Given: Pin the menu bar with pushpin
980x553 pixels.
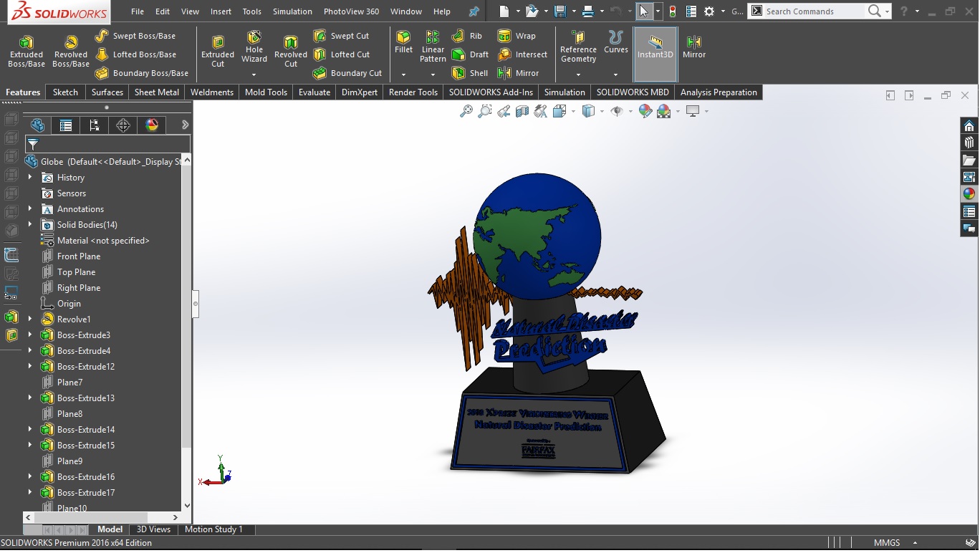Looking at the screenshot, I should pos(474,11).
